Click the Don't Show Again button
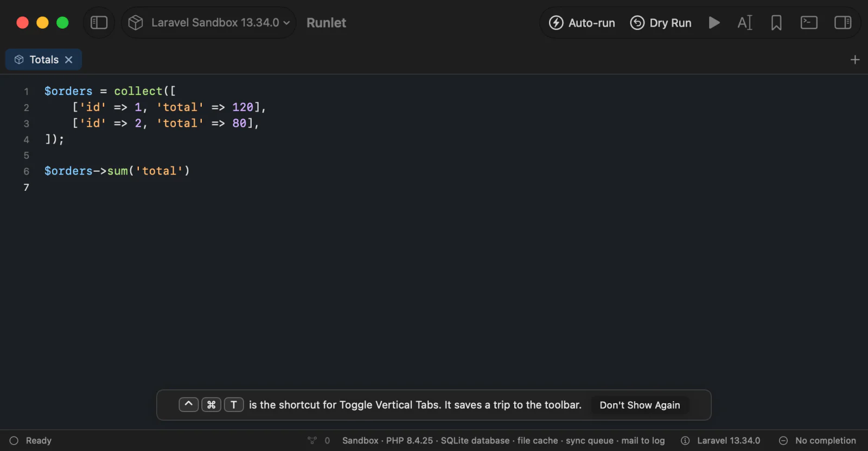Image resolution: width=868 pixels, height=451 pixels. (x=640, y=405)
